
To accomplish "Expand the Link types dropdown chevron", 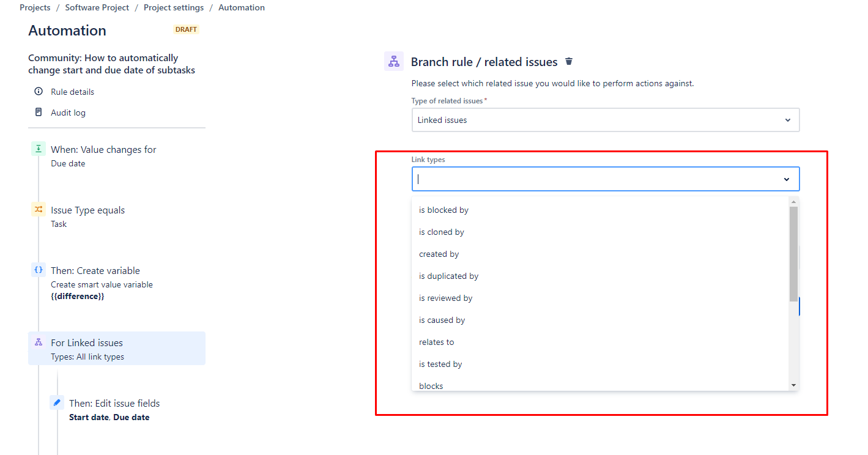I will click(787, 179).
